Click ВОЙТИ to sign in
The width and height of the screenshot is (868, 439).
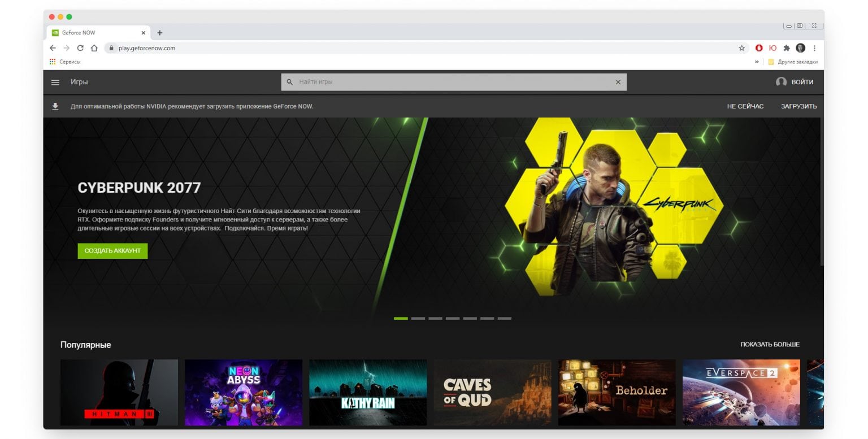coord(802,82)
